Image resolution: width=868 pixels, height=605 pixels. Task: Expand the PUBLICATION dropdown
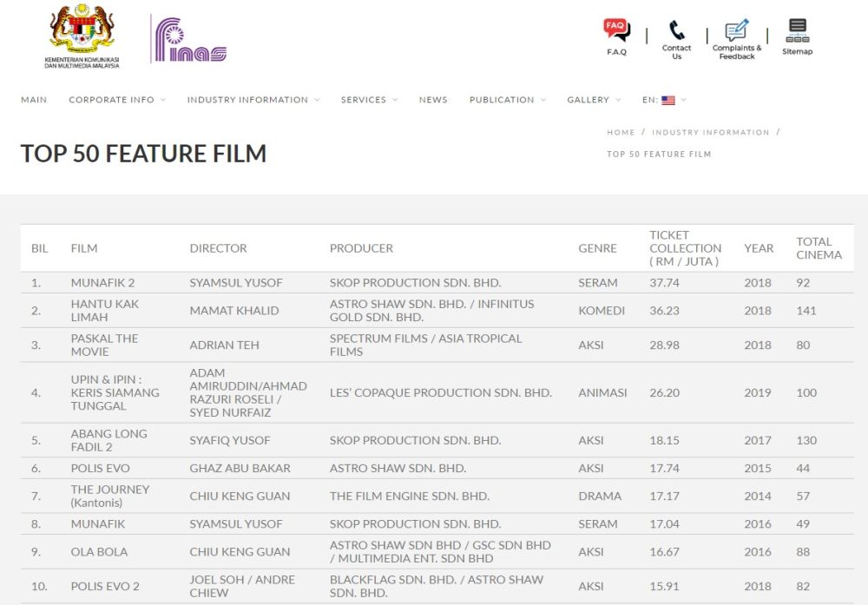[x=502, y=99]
